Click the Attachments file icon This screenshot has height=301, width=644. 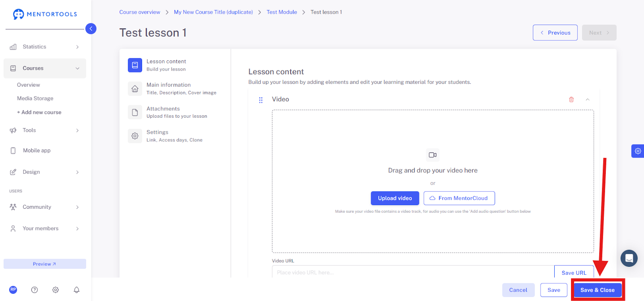coord(135,112)
